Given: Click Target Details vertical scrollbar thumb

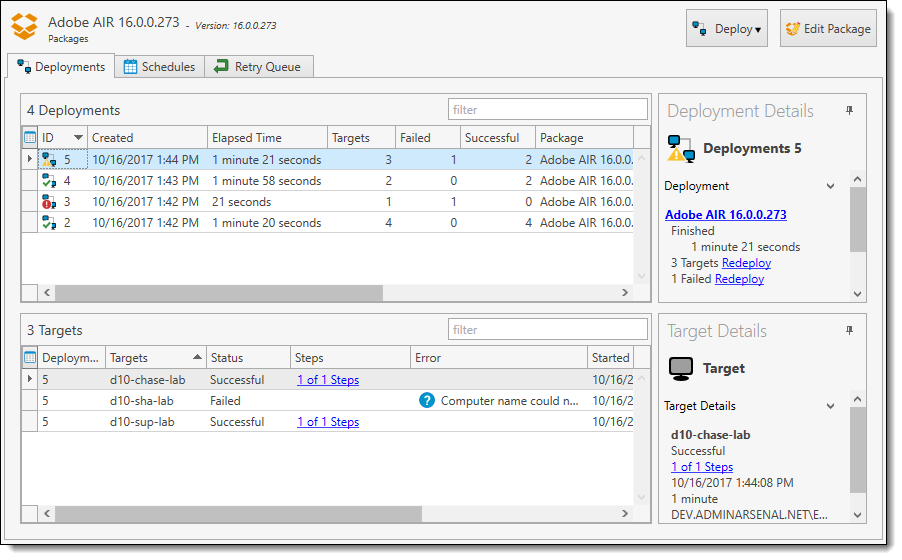Looking at the screenshot, I should click(857, 450).
